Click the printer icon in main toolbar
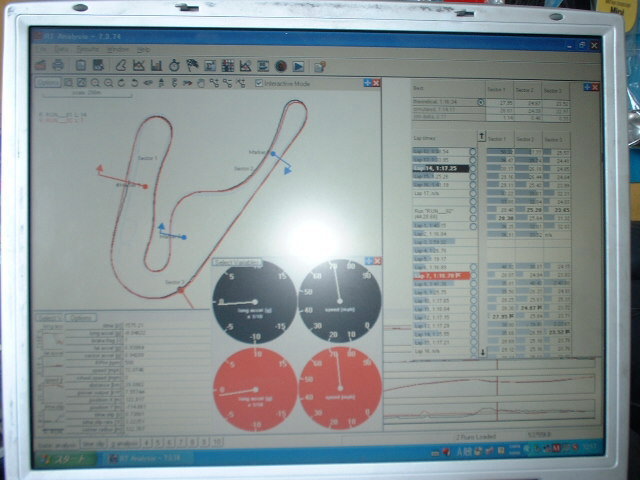This screenshot has width=640, height=480. point(58,65)
